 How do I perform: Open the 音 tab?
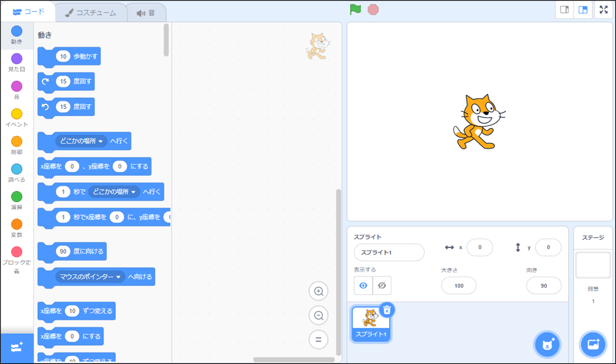[x=146, y=13]
